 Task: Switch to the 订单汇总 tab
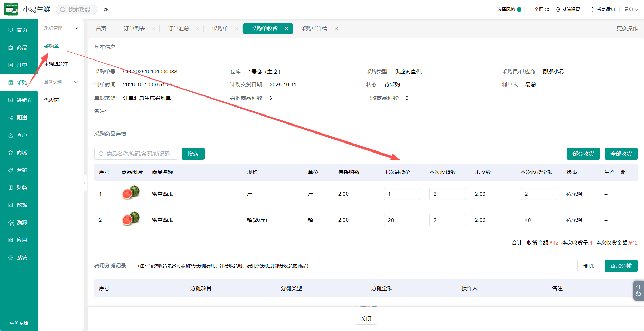pos(178,28)
